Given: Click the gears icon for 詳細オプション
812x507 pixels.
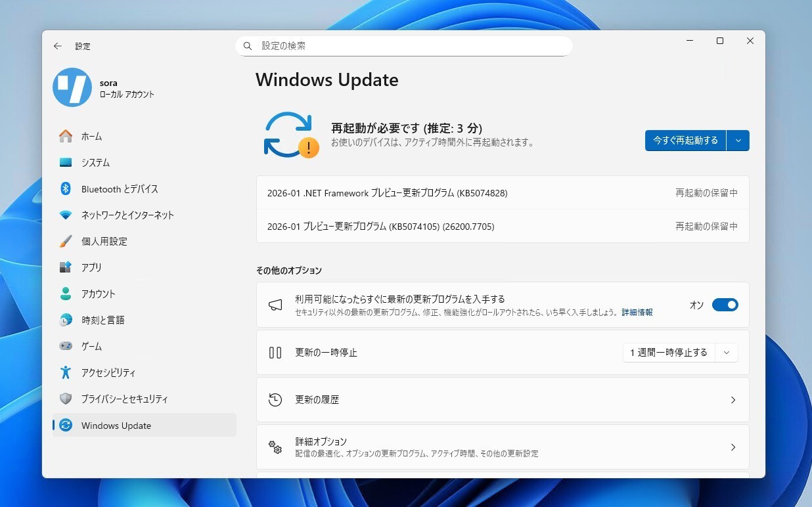Looking at the screenshot, I should tap(275, 447).
